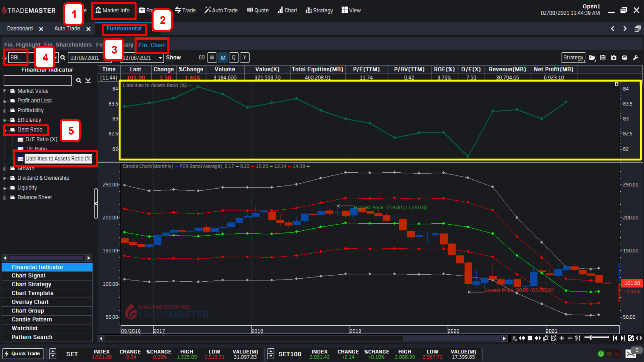Jump to first bar icon
The image size is (644, 362).
615,338
